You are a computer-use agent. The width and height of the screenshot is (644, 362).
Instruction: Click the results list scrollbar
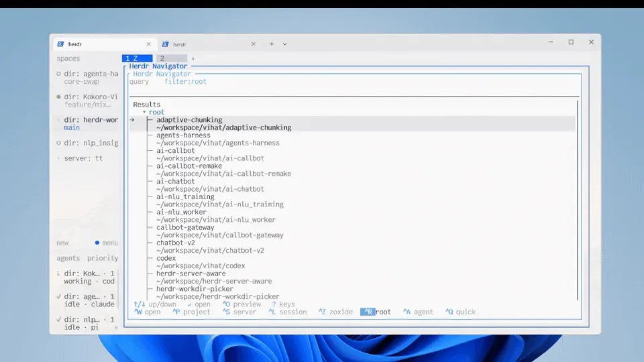coord(578,200)
